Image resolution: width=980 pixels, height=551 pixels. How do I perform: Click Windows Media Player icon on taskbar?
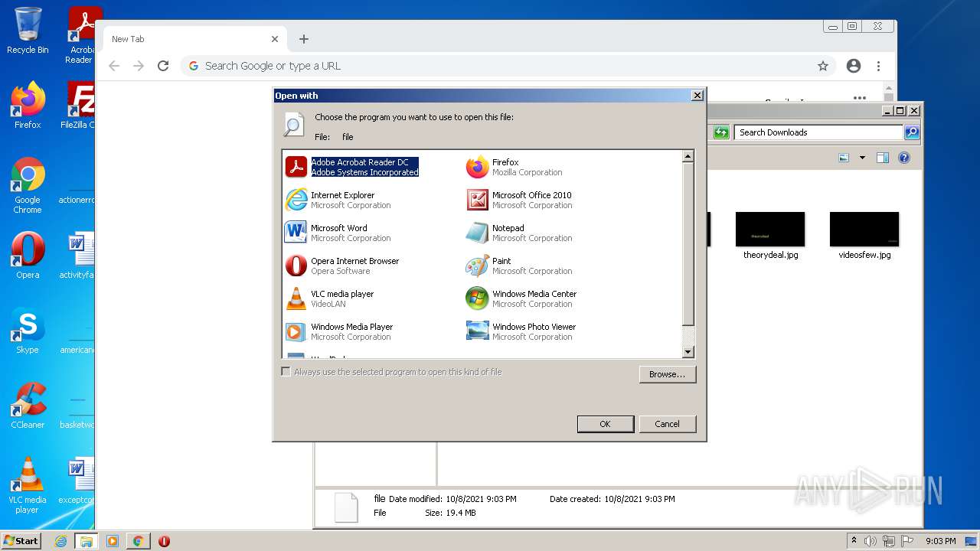click(112, 541)
